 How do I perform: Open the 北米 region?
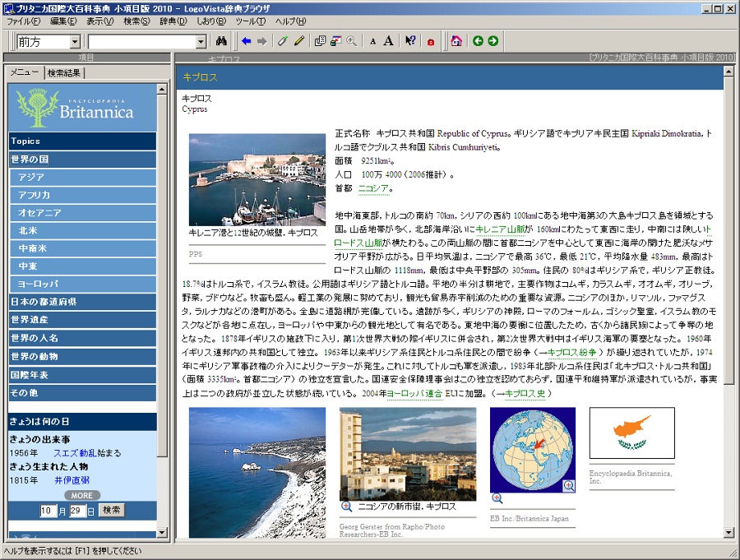(x=82, y=230)
